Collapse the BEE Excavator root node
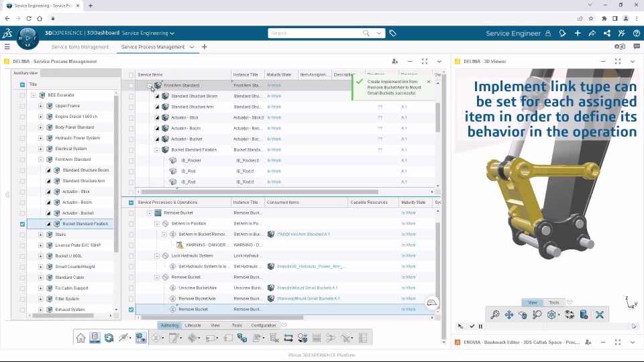The width and height of the screenshot is (644, 362). point(34,95)
